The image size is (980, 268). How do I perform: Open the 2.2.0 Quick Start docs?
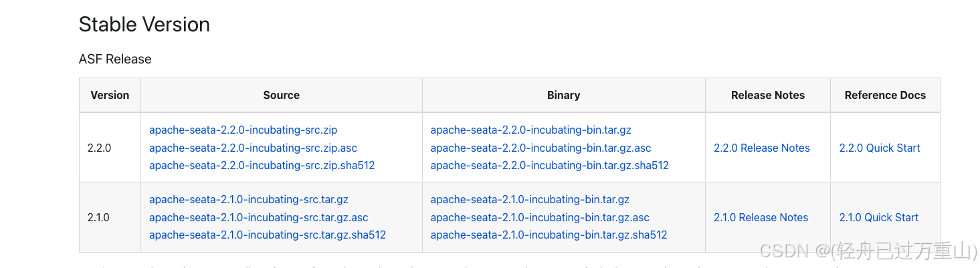879,148
